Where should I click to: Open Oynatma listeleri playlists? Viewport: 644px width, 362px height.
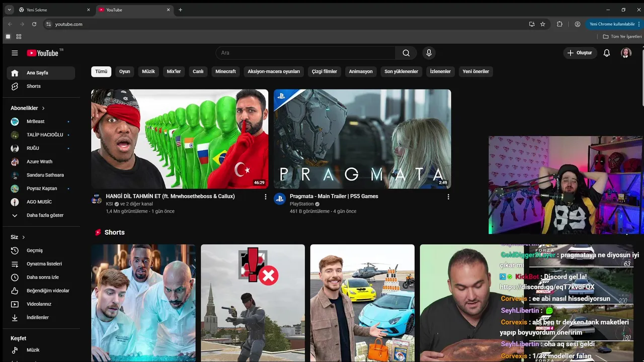point(41,264)
